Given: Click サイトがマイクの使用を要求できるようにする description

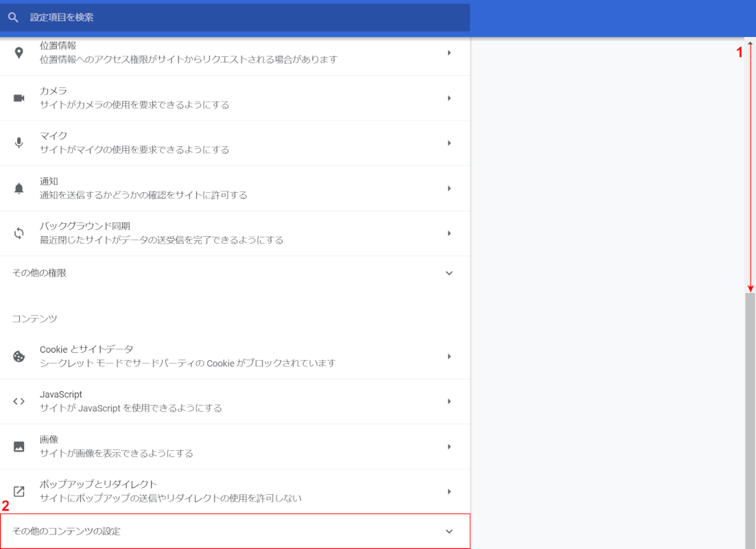Looking at the screenshot, I should pos(134,150).
